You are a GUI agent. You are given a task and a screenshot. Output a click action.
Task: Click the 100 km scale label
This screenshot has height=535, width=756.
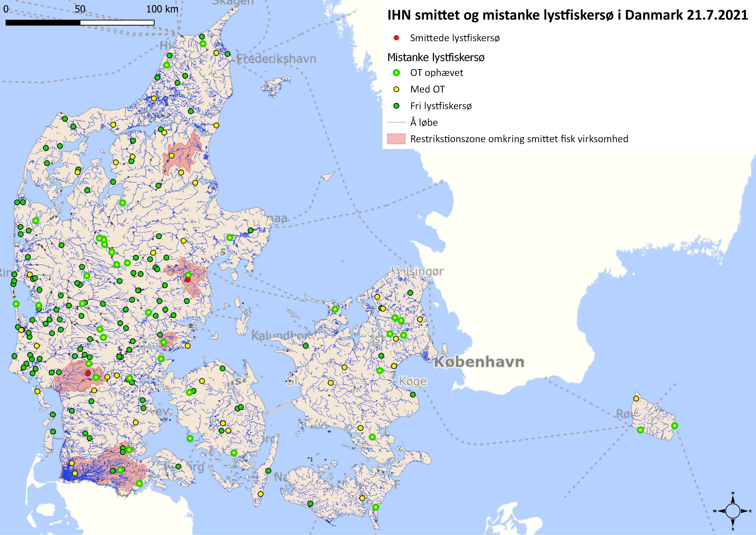[162, 9]
